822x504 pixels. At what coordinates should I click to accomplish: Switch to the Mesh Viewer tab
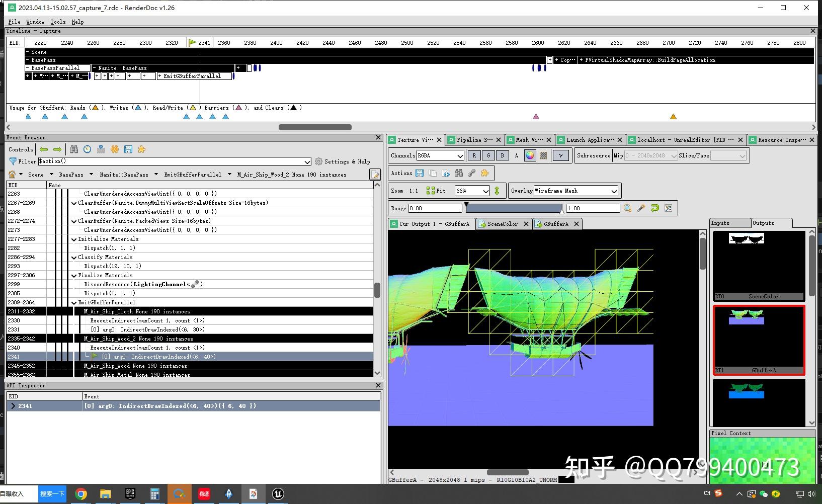(529, 139)
